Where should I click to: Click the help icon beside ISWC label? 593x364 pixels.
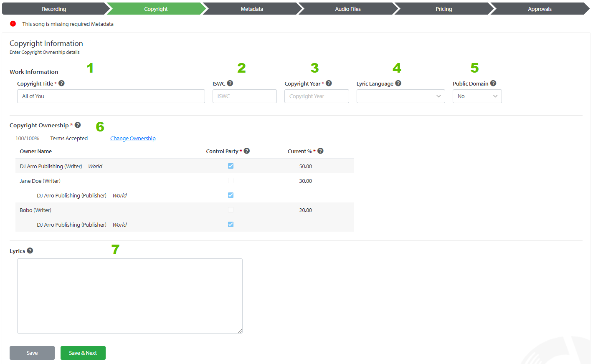tap(230, 83)
